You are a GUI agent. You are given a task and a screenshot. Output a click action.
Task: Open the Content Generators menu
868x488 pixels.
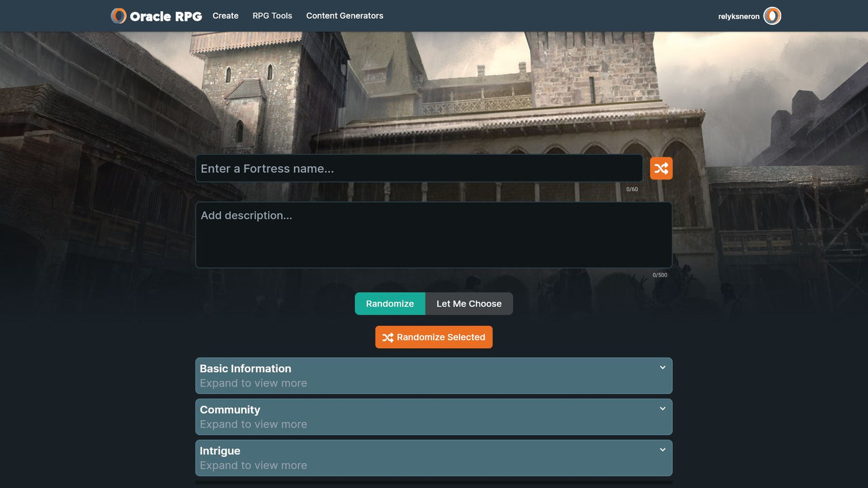(344, 16)
